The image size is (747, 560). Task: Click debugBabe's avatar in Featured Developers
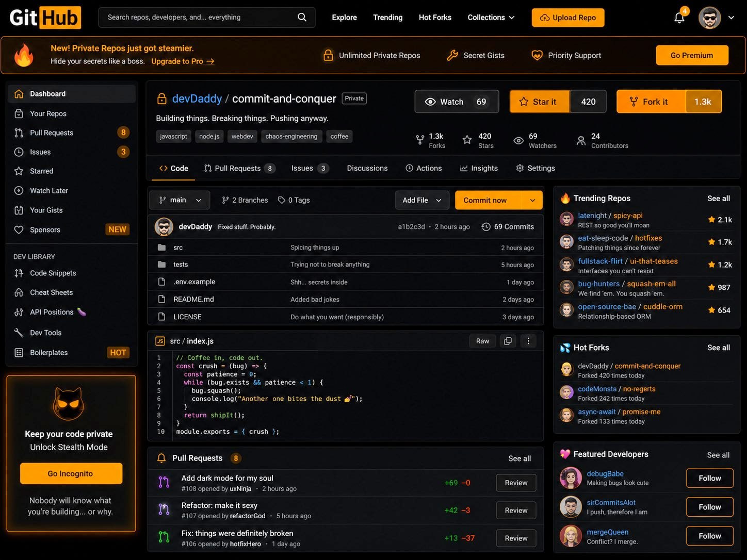pyautogui.click(x=571, y=478)
